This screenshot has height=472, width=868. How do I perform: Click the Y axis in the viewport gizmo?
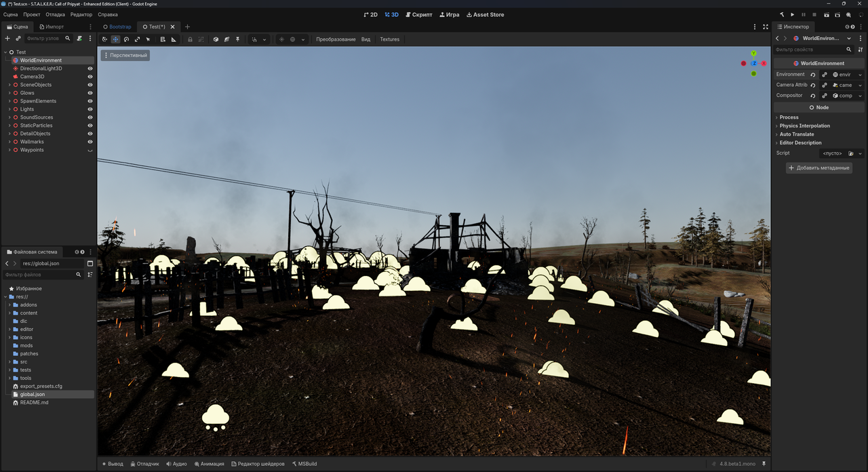pyautogui.click(x=753, y=53)
